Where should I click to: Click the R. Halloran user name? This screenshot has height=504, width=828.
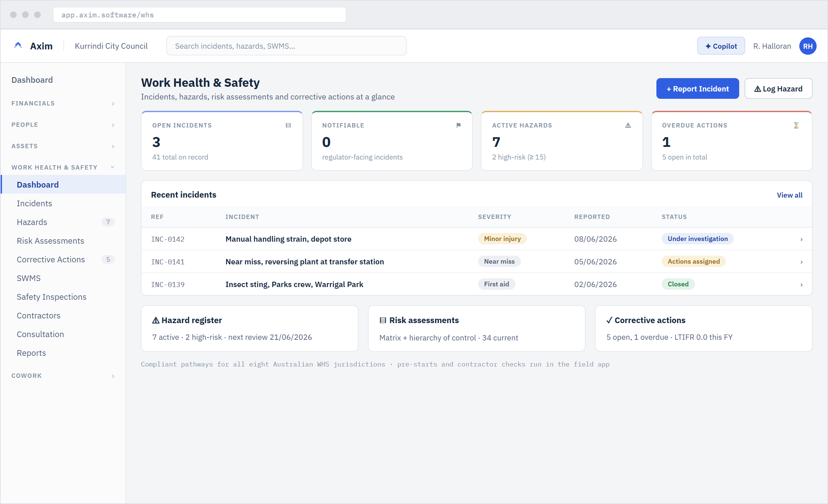tap(772, 46)
